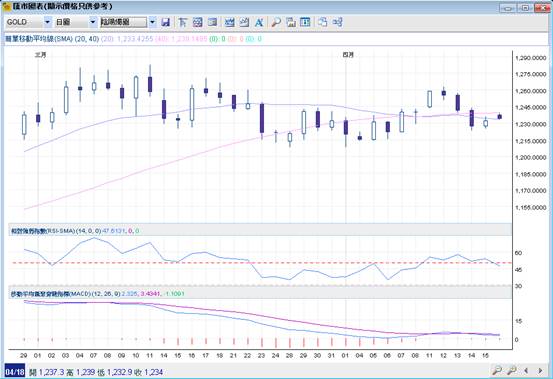
Task: Click the 1,260.0000 price axis label
Action: click(x=530, y=91)
